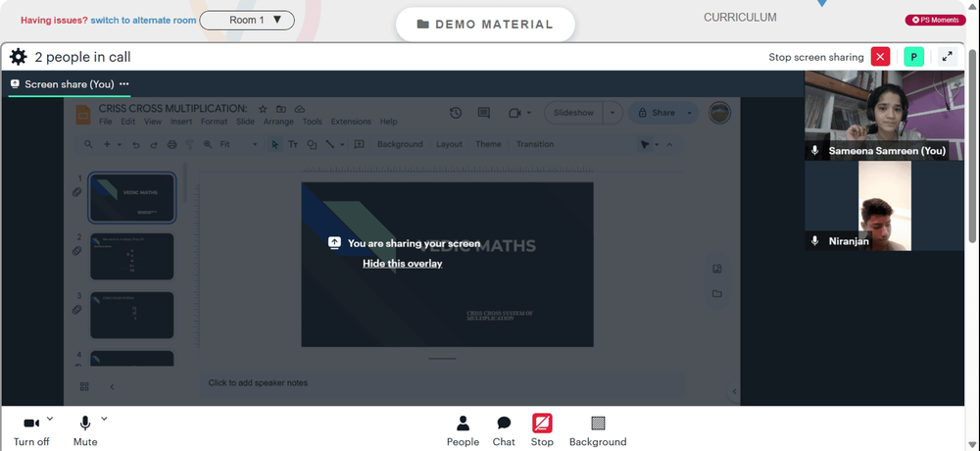Stop sharing via red Stop icon
This screenshot has width=980, height=451.
(x=542, y=430)
